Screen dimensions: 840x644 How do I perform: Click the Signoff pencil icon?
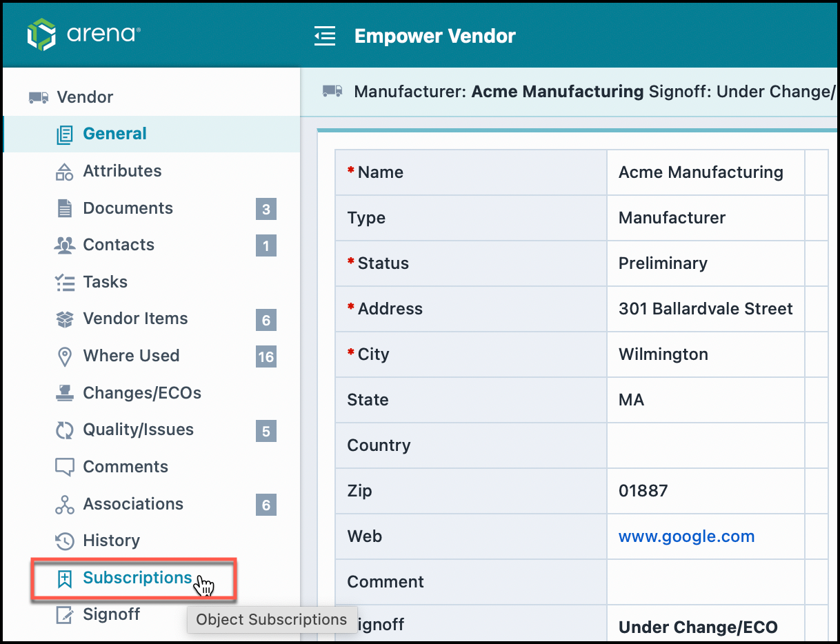tap(64, 615)
